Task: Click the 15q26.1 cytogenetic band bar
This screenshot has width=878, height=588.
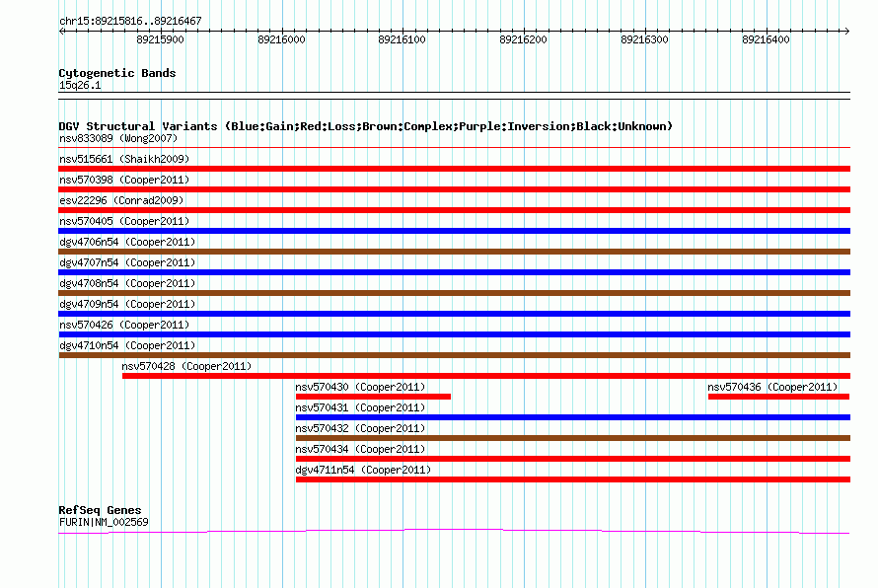Action: [454, 96]
